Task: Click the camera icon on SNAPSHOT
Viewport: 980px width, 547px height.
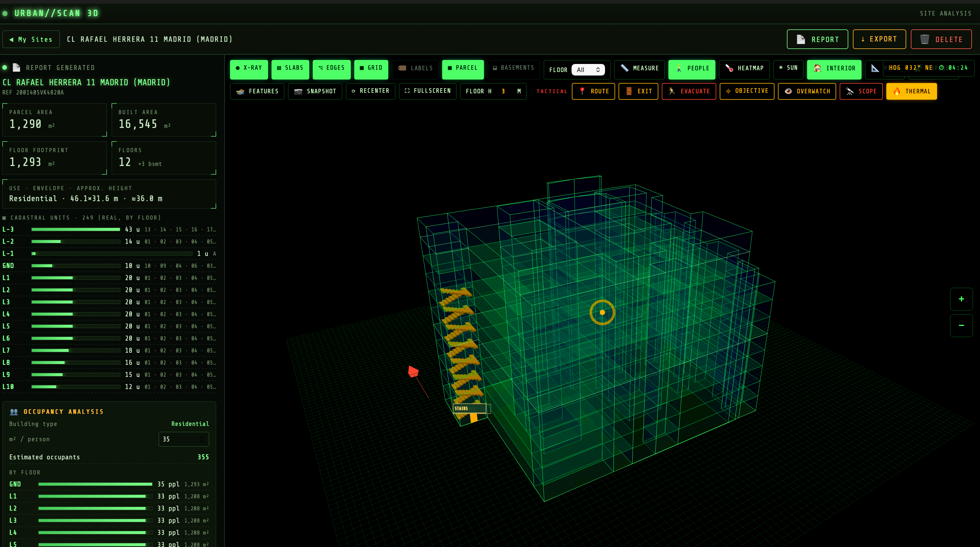Action: click(298, 91)
